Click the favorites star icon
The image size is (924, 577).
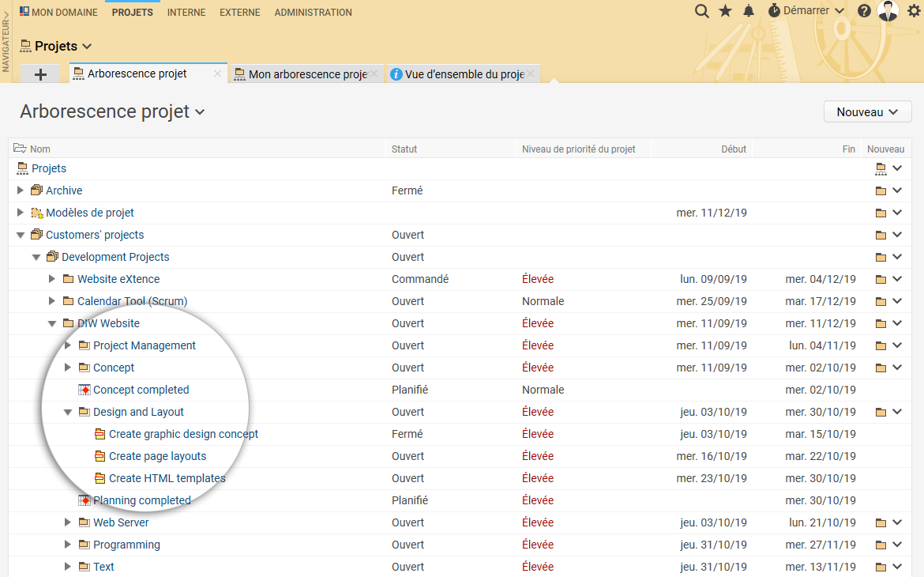[x=725, y=11]
